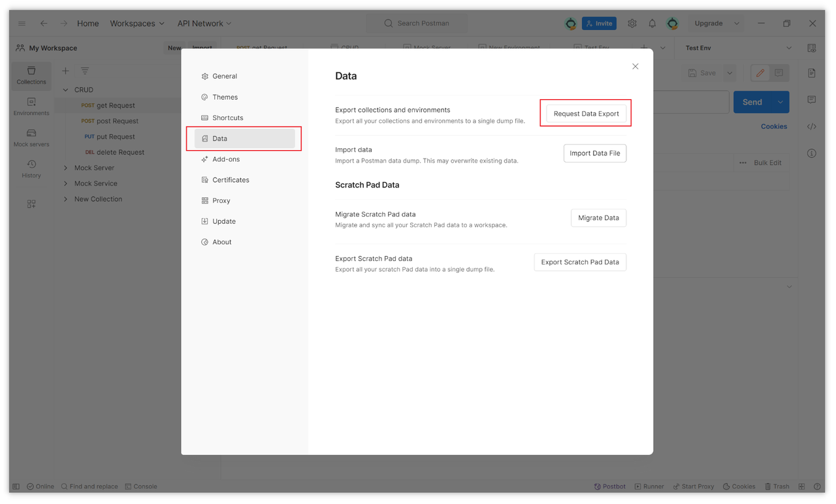Viewport: 836px width, 504px height.
Task: Open the Upgrade dropdown arrow
Action: tap(737, 24)
